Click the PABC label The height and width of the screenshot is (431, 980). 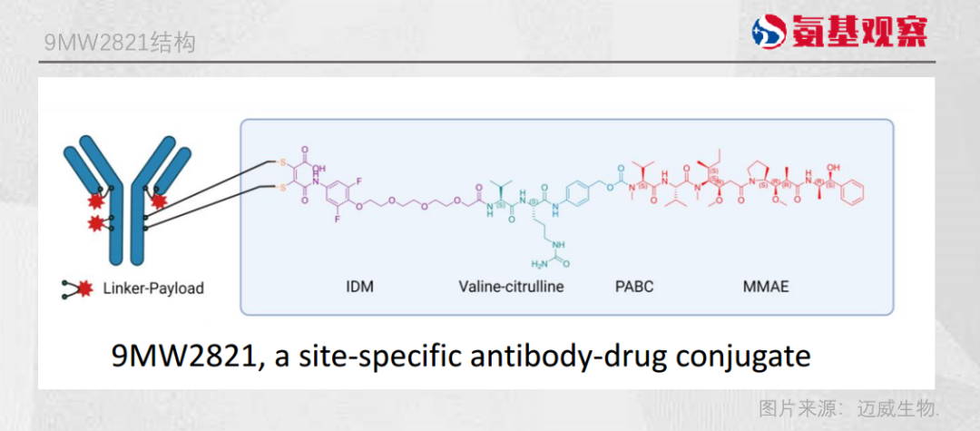[x=633, y=287]
